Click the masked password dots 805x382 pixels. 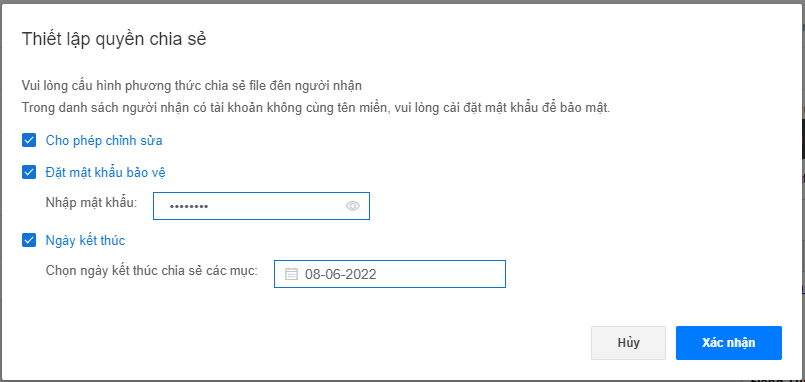coord(189,206)
